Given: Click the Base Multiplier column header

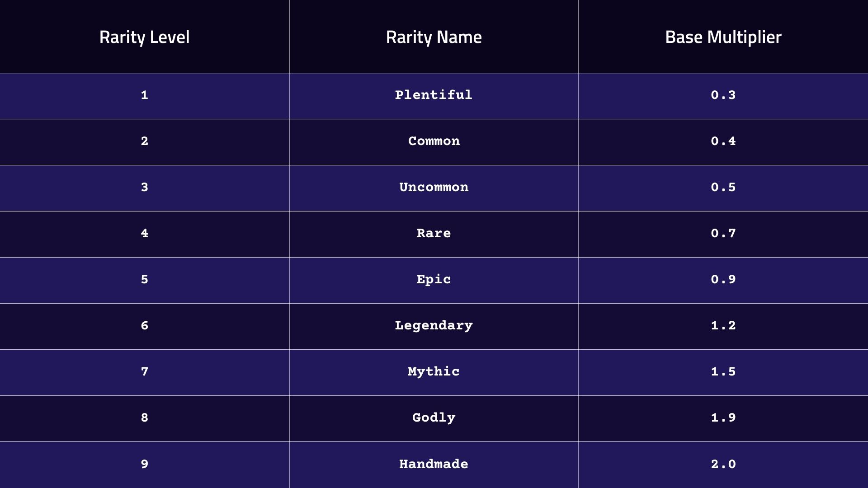Looking at the screenshot, I should (723, 37).
